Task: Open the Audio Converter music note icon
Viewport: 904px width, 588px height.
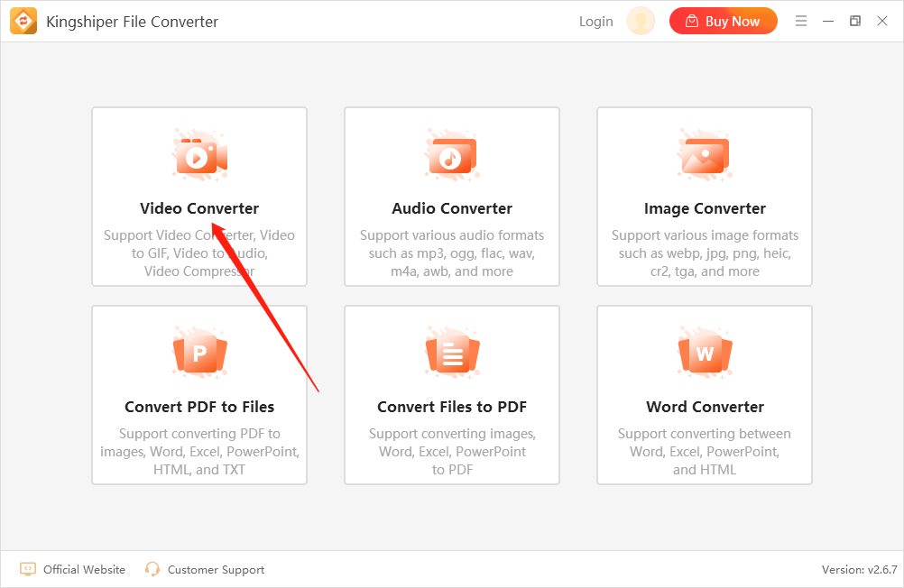Action: coord(452,156)
